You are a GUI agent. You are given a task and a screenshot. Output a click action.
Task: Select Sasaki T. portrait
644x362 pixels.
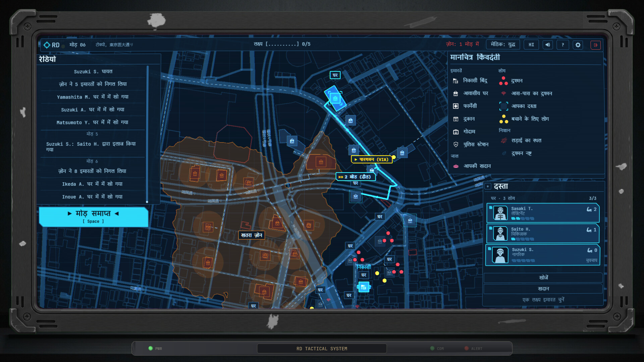pos(500,213)
